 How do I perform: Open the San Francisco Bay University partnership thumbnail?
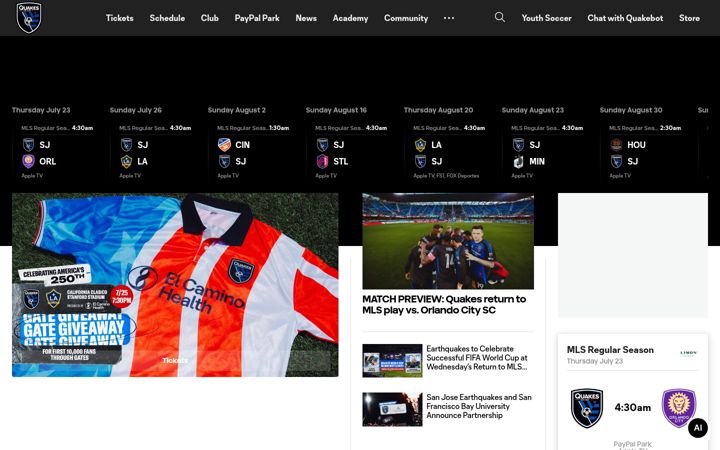click(392, 409)
